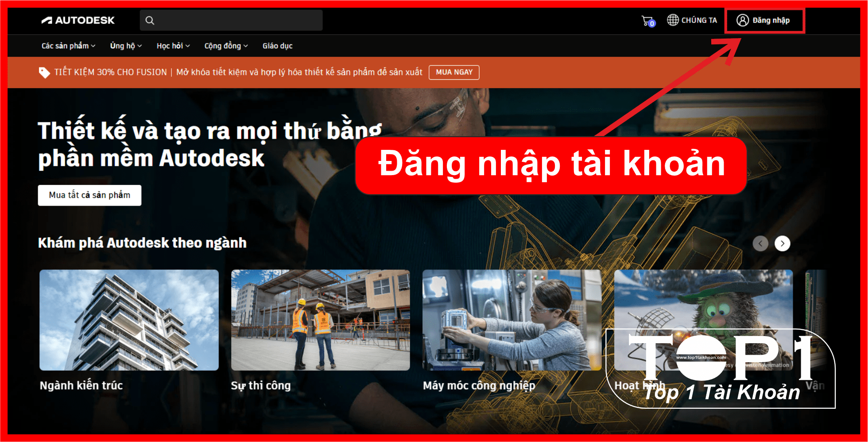Click the MUA NGAY button
This screenshot has width=868, height=442.
click(454, 72)
